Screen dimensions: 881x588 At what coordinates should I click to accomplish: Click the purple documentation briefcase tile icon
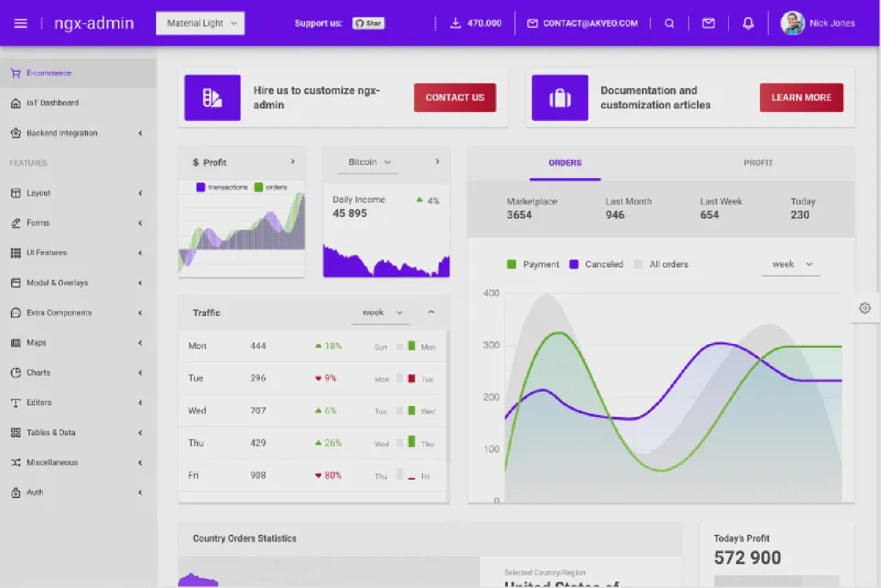click(560, 98)
